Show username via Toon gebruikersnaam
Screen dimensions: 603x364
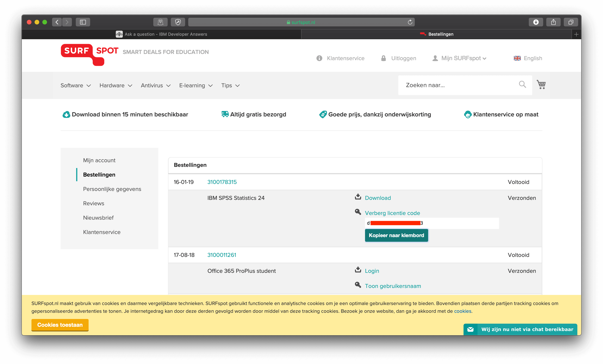[x=393, y=286]
